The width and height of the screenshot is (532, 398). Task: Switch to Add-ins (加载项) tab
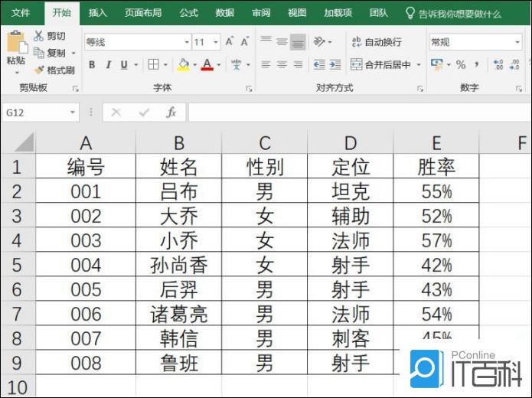pyautogui.click(x=338, y=13)
